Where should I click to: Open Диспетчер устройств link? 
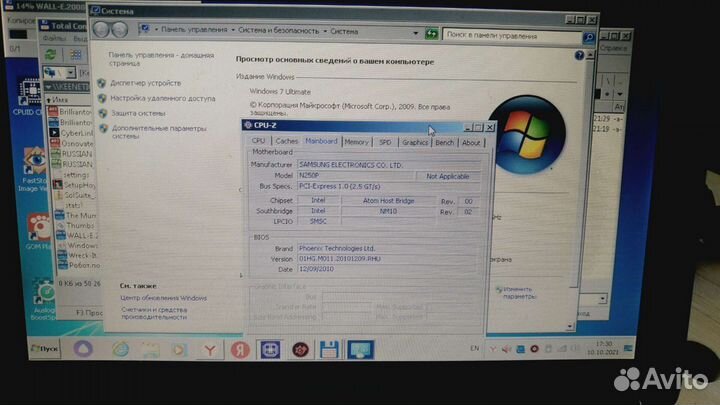146,83
